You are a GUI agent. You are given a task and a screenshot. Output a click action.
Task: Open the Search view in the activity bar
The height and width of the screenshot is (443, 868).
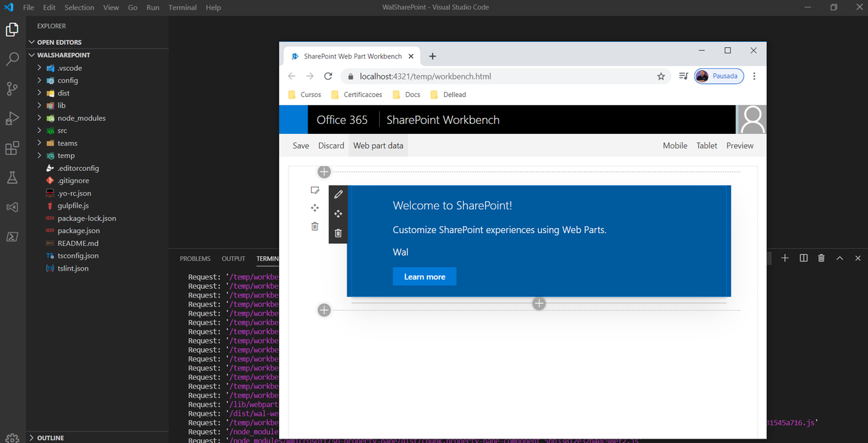click(12, 59)
